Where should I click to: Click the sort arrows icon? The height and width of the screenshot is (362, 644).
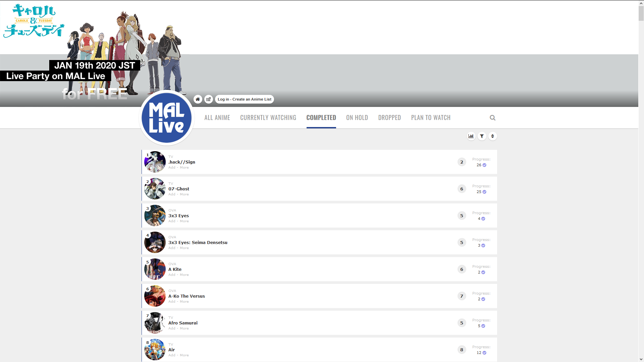pyautogui.click(x=492, y=136)
